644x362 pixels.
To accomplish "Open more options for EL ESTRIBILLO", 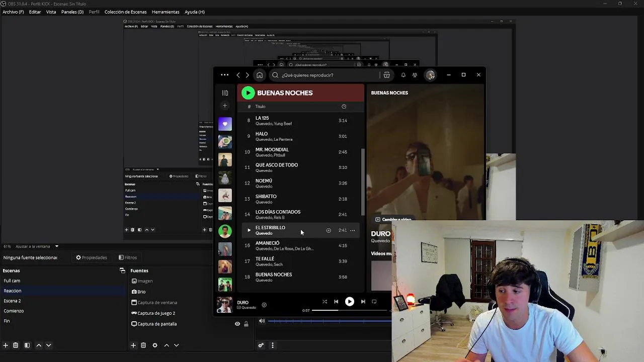I will (x=352, y=230).
